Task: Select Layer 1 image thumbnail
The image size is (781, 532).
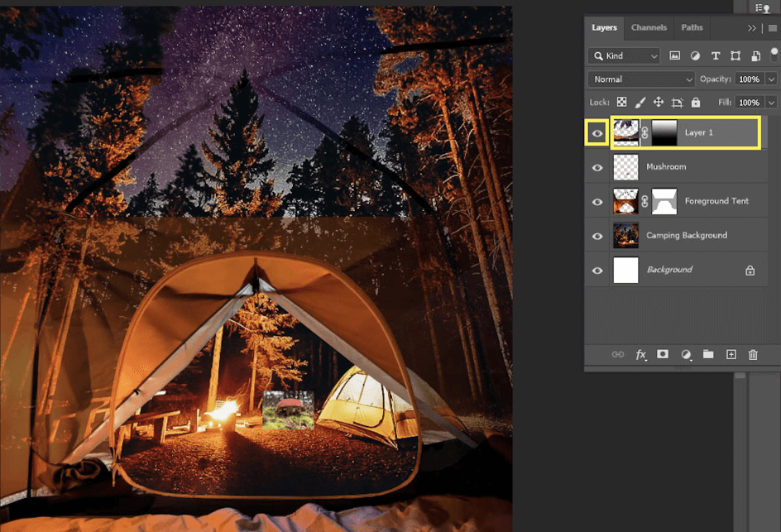Action: [x=625, y=132]
